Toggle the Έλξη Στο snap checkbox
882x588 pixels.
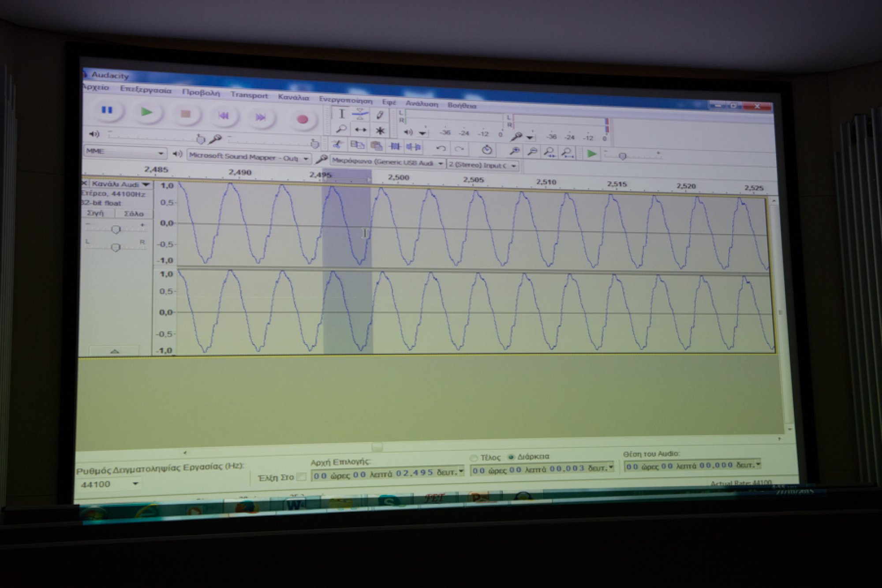[302, 476]
